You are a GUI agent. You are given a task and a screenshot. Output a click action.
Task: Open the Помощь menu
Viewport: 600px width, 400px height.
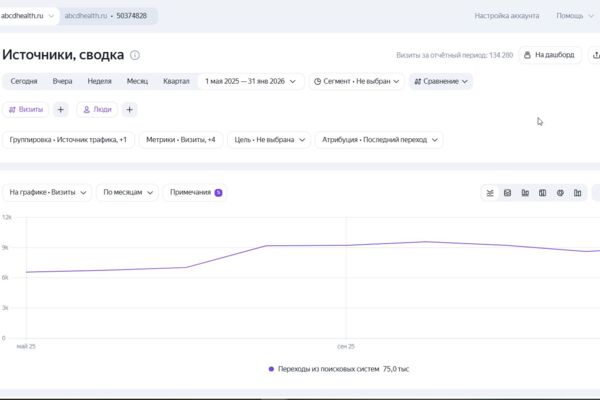tap(575, 16)
